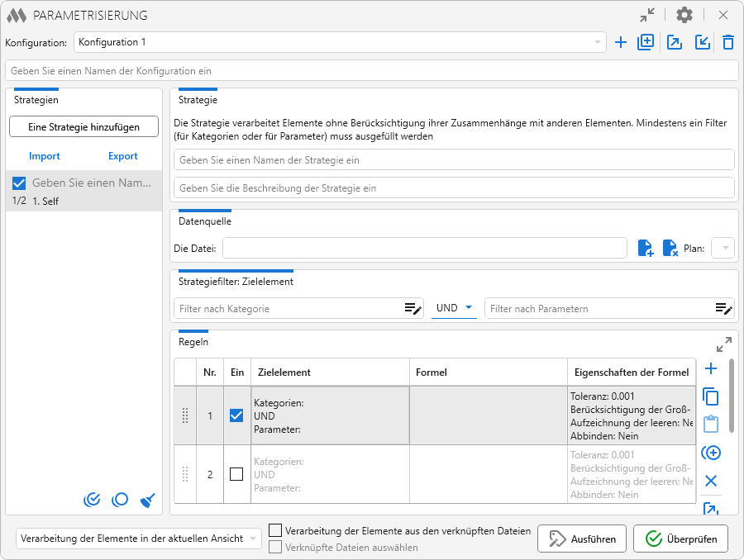Click the broom icon in Strategien panel
The image size is (744, 560).
[148, 499]
